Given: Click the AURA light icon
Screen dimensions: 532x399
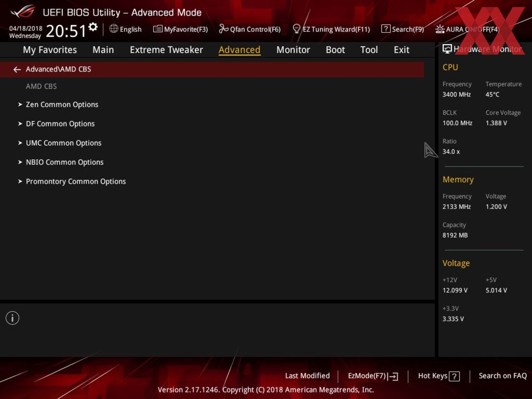Looking at the screenshot, I should [x=440, y=29].
